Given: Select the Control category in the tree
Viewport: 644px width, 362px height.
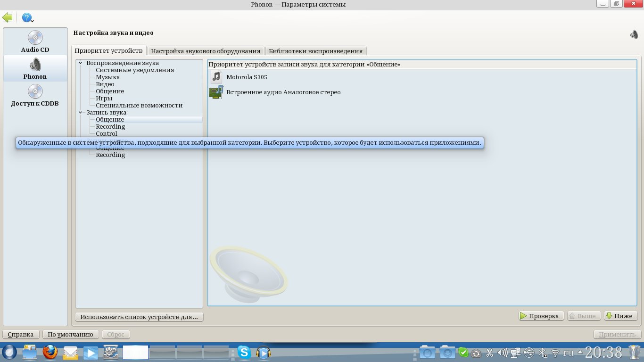Looking at the screenshot, I should (x=107, y=133).
